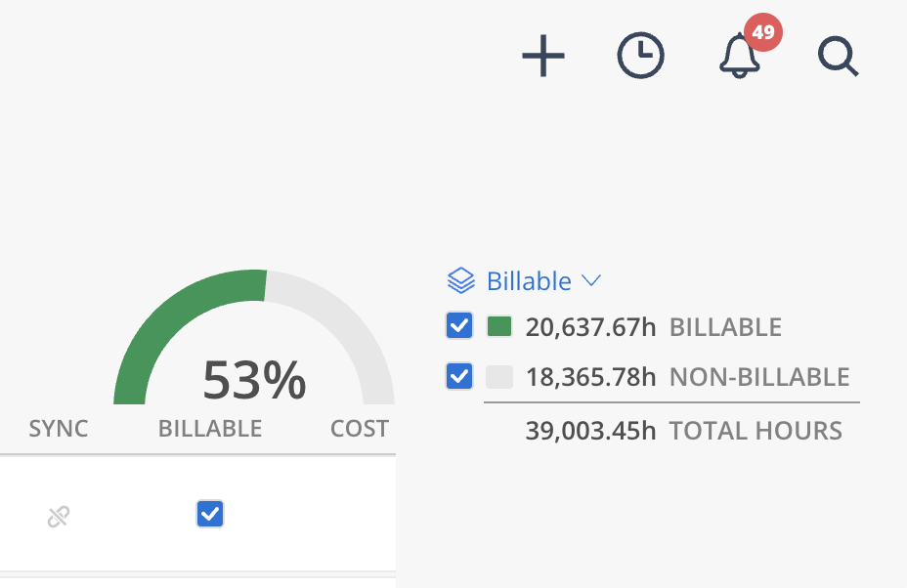This screenshot has height=588, width=907.
Task: Expand the Billable dropdown chevron
Action: (590, 281)
